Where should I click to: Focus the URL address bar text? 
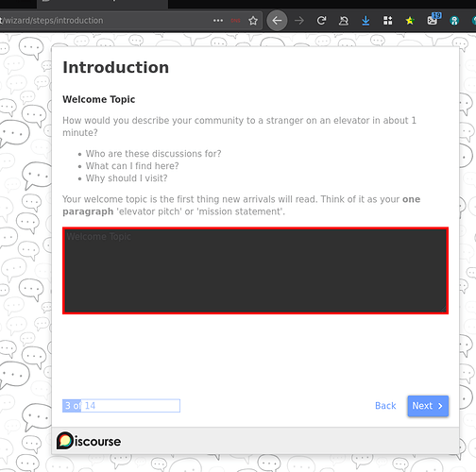[x=52, y=21]
